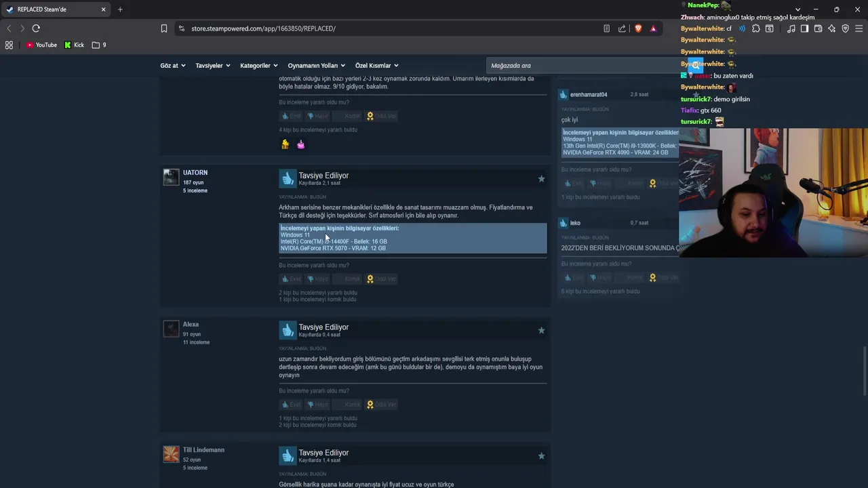Open the browser hamburger menu

pyautogui.click(x=859, y=28)
